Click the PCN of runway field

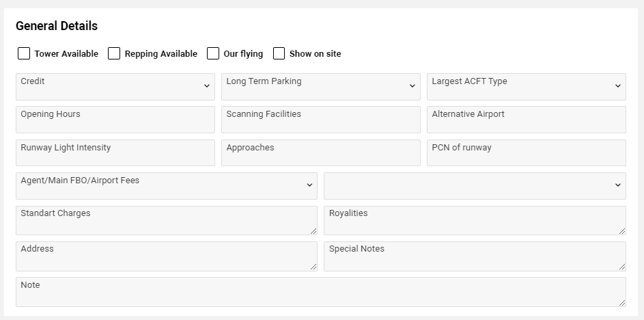point(526,153)
